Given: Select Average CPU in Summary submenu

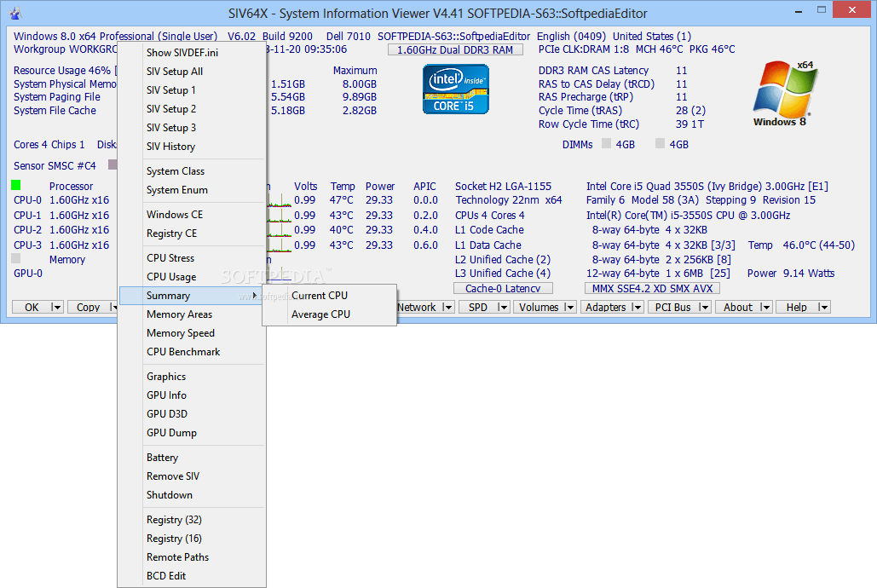Looking at the screenshot, I should 330,314.
